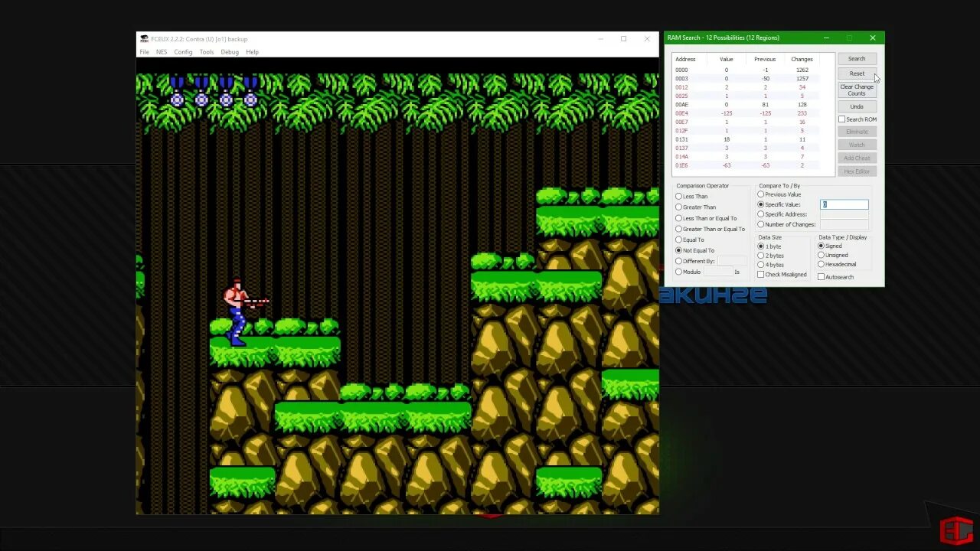Screen dimensions: 980x551
Task: Minimize the RAM Search window
Action: pyautogui.click(x=826, y=37)
